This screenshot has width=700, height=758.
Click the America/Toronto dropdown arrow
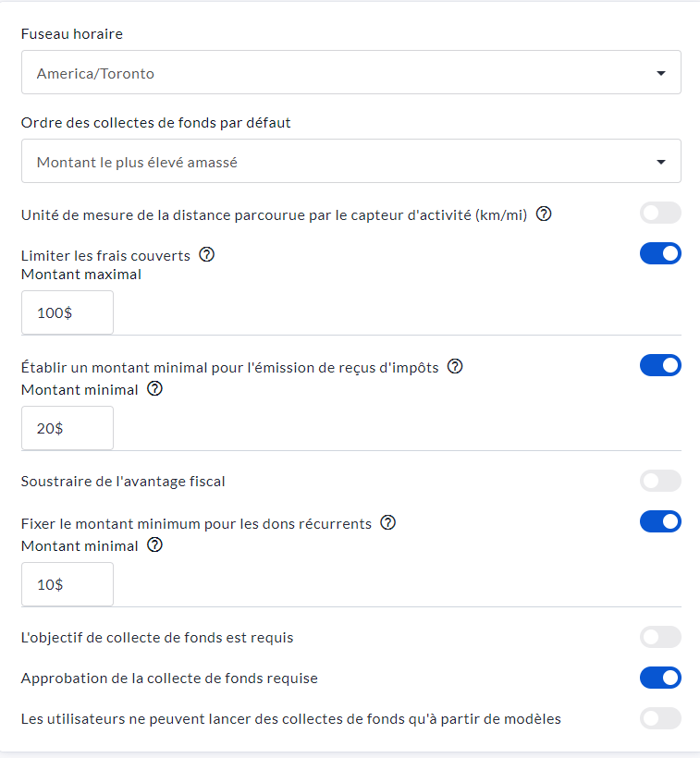point(661,73)
